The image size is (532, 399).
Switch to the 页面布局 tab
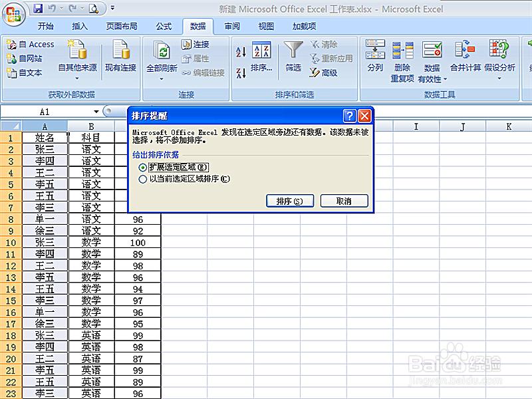click(122, 27)
